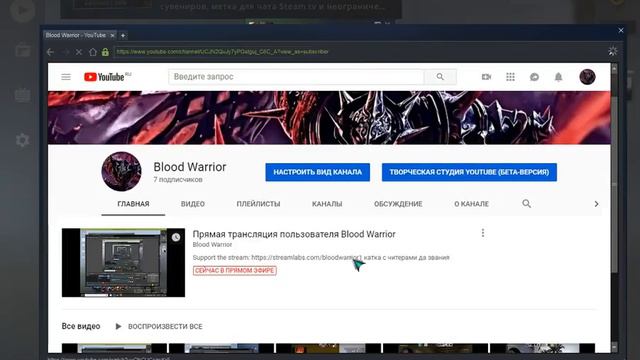The image size is (640, 360).
Task: Click НАСТРОИТЬ ВИД КАНАЛА button
Action: (x=318, y=172)
